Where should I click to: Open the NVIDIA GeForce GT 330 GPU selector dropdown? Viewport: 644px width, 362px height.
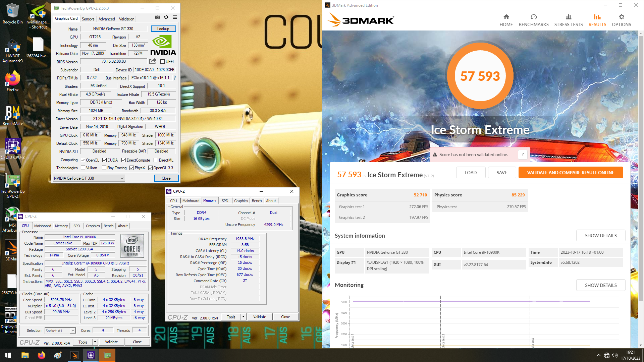[89, 178]
